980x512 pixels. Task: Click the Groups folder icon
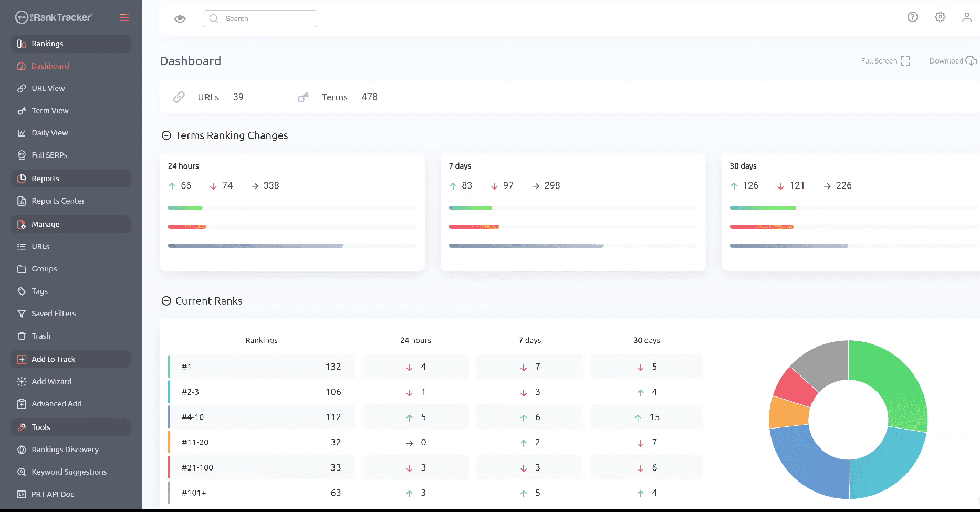22,269
